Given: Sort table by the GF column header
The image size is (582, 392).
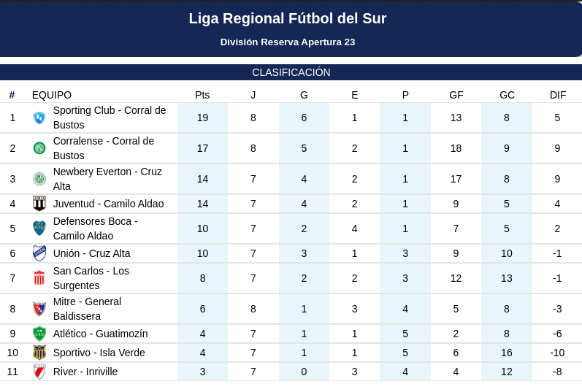Looking at the screenshot, I should 456,95.
